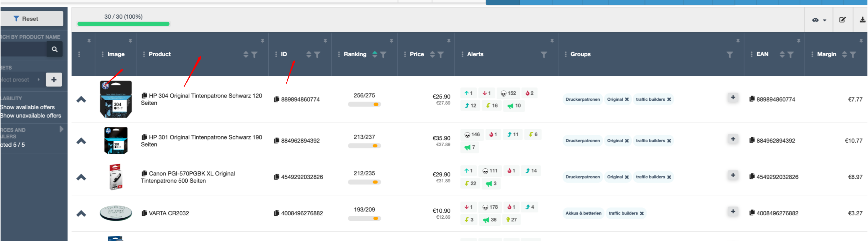
Task: Pin the Product column
Action: tap(262, 41)
